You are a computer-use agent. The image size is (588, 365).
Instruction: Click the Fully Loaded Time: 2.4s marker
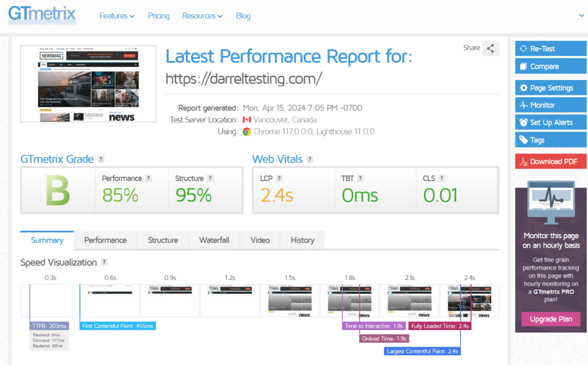[440, 326]
